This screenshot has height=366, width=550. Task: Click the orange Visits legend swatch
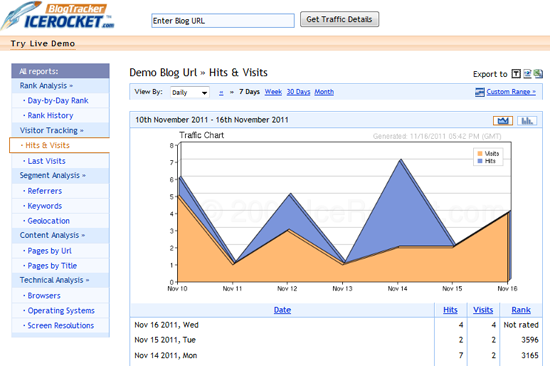coord(480,154)
